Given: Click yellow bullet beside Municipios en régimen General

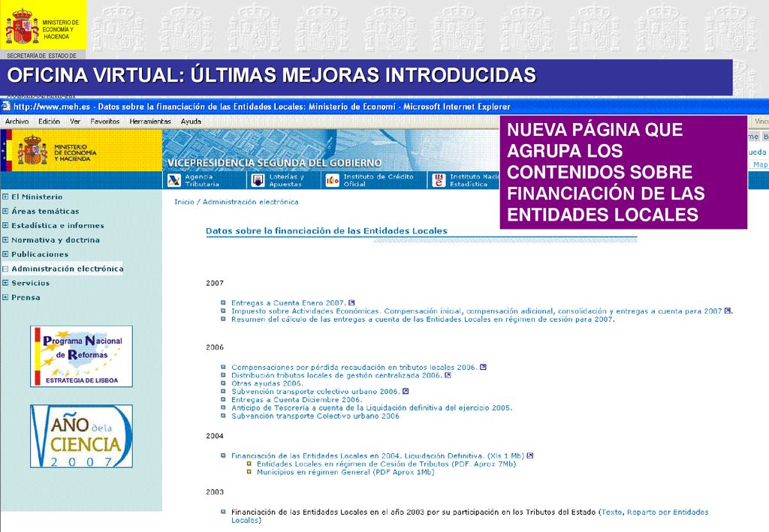Looking at the screenshot, I should 249,472.
